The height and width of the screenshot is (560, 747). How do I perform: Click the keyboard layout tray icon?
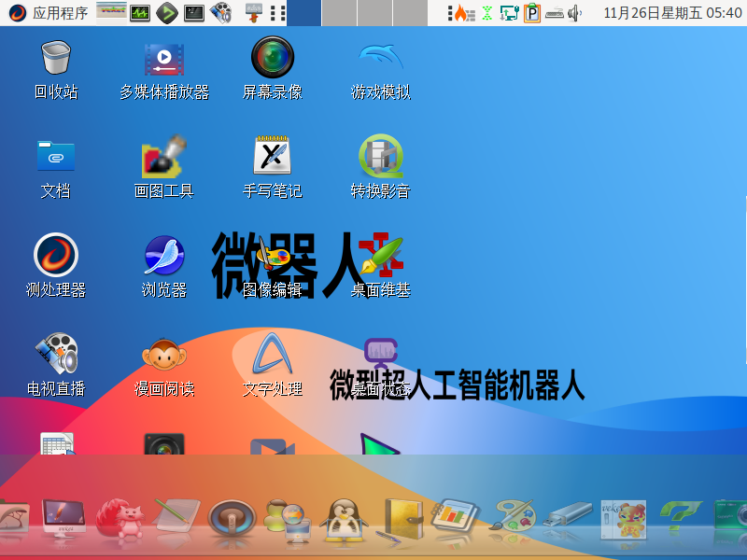point(554,13)
